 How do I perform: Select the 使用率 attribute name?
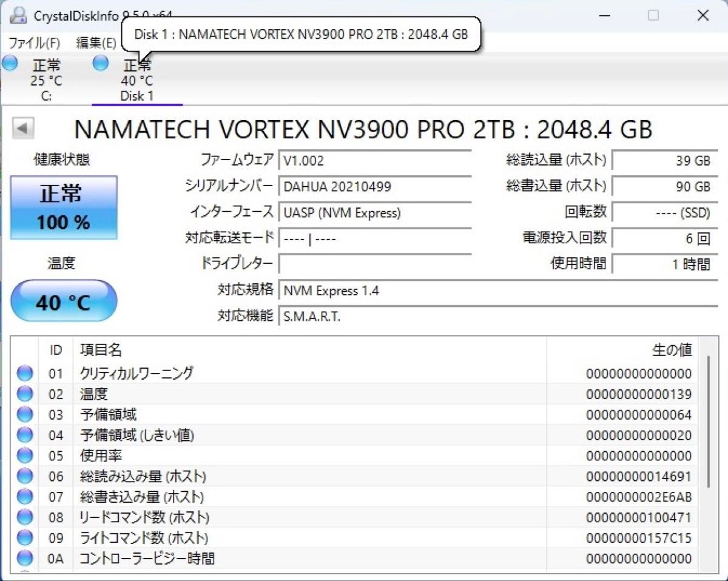(x=101, y=455)
